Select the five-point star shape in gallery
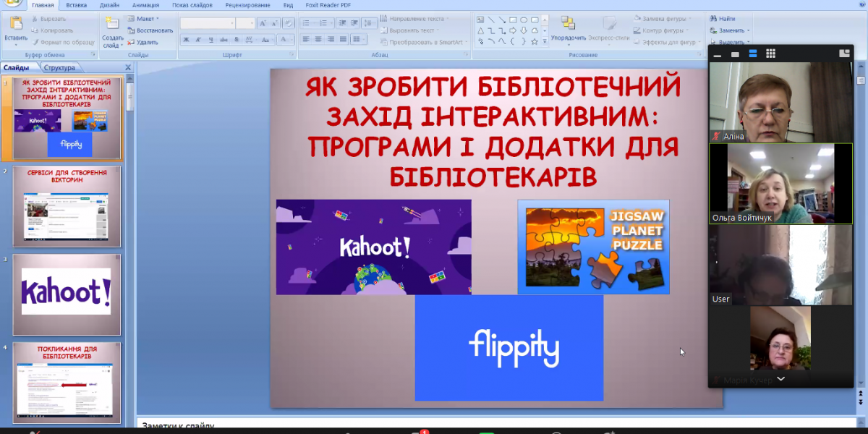Viewport: 868px width, 434px height. [535, 41]
